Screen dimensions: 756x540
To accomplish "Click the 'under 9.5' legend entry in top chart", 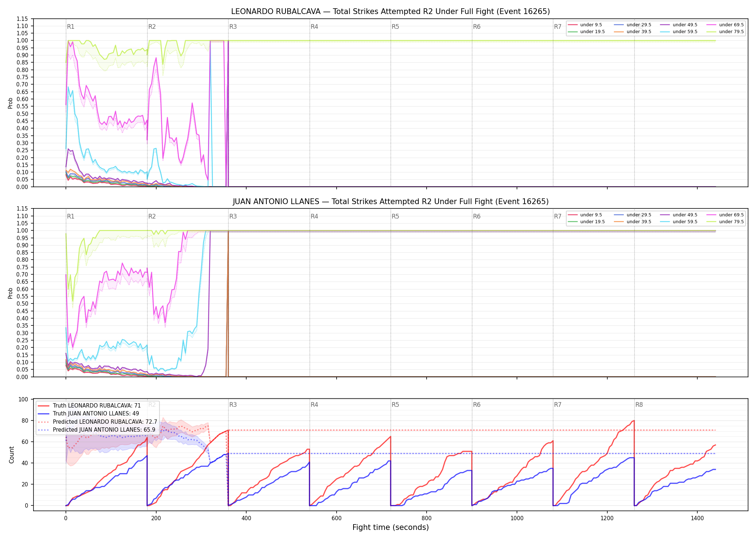I will (585, 25).
